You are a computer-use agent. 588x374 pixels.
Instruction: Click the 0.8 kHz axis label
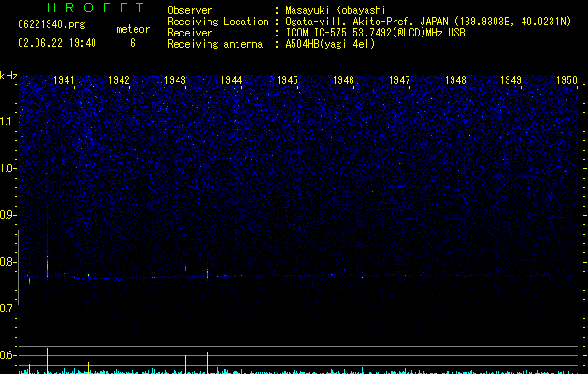pyautogui.click(x=8, y=262)
